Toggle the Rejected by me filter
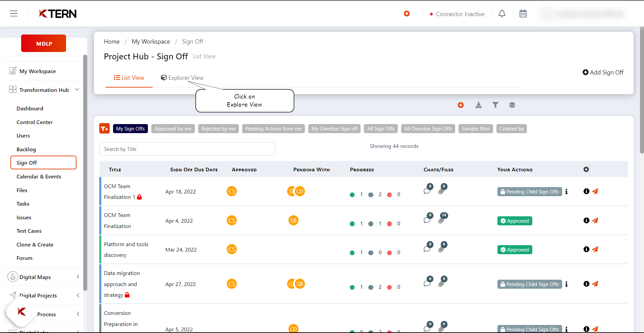This screenshot has height=333, width=644. 218,128
